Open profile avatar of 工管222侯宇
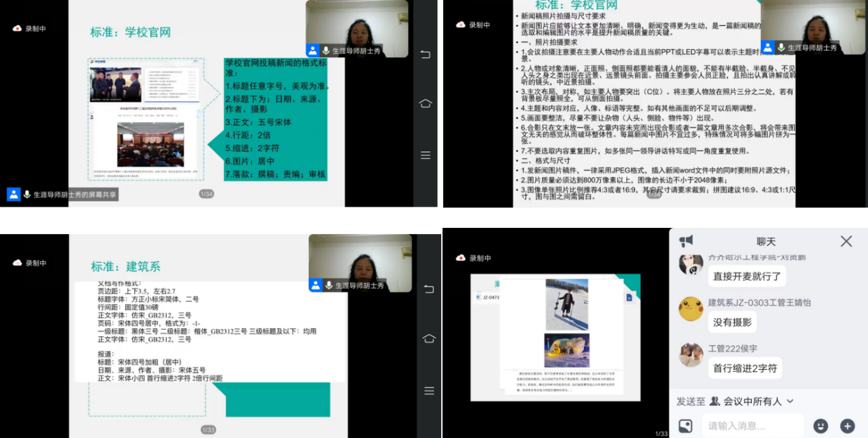This screenshot has width=868, height=438. (691, 355)
